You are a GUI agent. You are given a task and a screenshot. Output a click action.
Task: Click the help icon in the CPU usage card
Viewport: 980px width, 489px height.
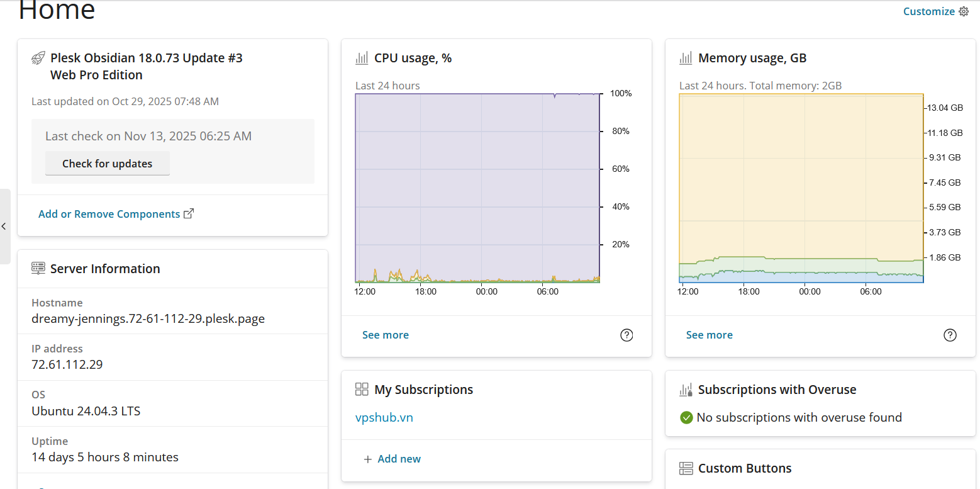[x=626, y=335]
